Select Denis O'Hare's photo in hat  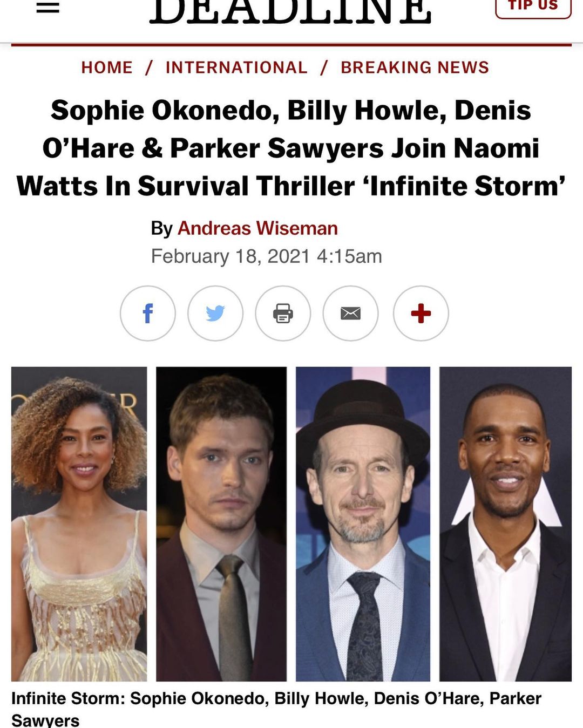363,524
